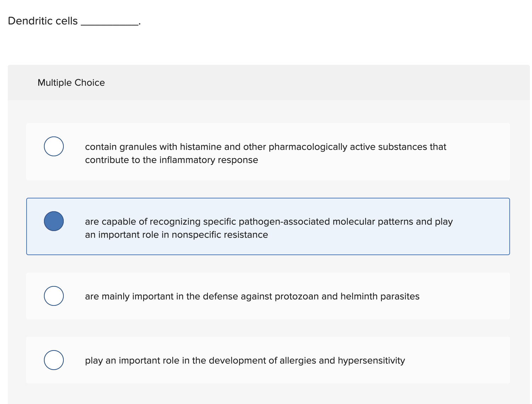Deselect the currently highlighted answer
The width and height of the screenshot is (532, 404).
coord(54,221)
